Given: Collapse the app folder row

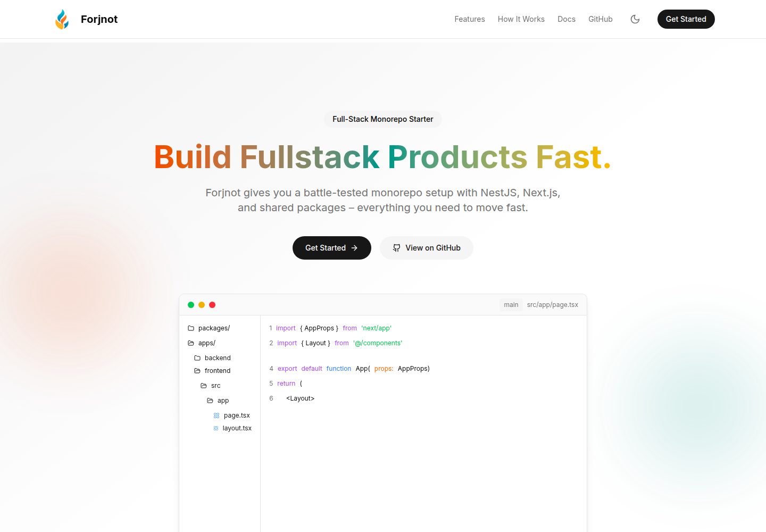Looking at the screenshot, I should click(229, 401).
